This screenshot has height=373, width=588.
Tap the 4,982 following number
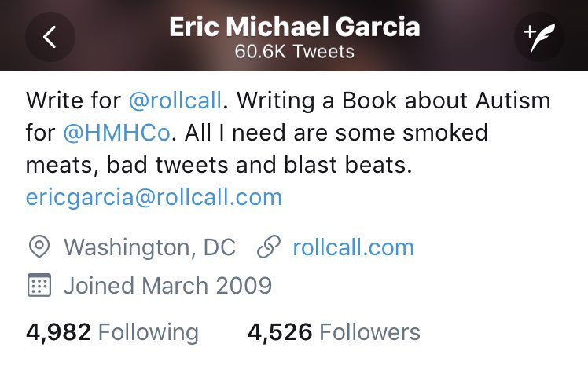[58, 332]
